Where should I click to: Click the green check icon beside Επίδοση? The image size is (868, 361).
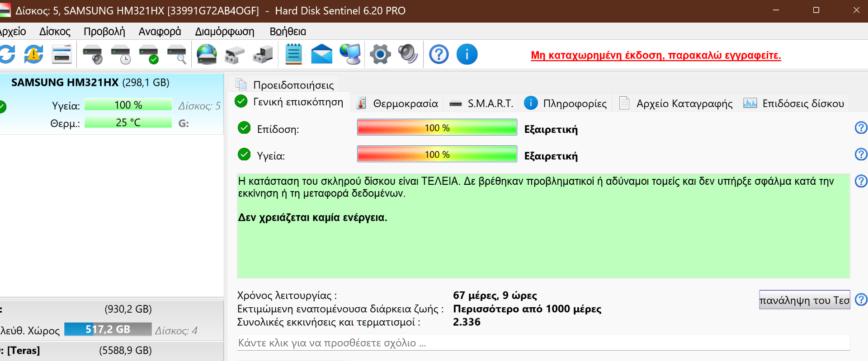244,128
